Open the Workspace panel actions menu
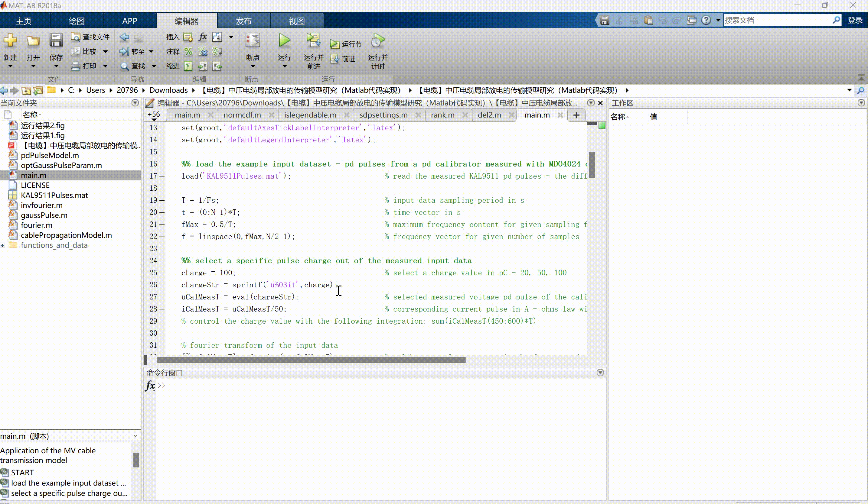 click(861, 103)
